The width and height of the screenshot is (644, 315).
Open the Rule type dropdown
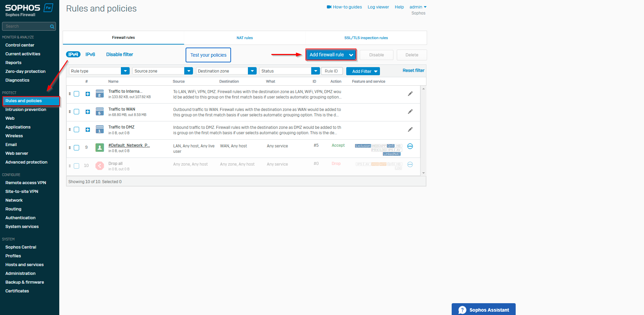99,71
